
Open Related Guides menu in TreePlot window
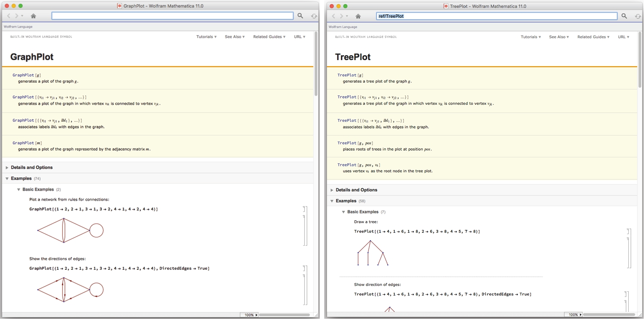tap(594, 37)
